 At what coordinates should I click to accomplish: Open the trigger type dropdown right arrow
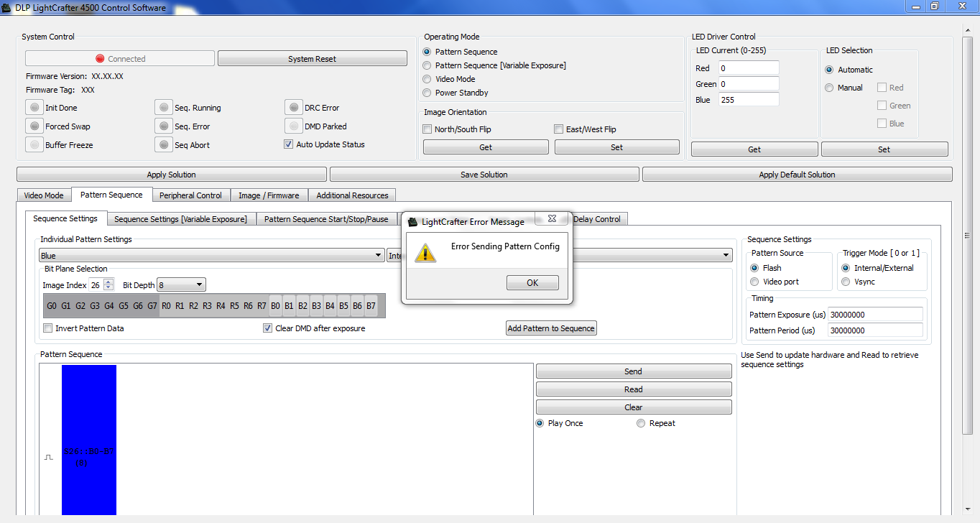pyautogui.click(x=726, y=256)
